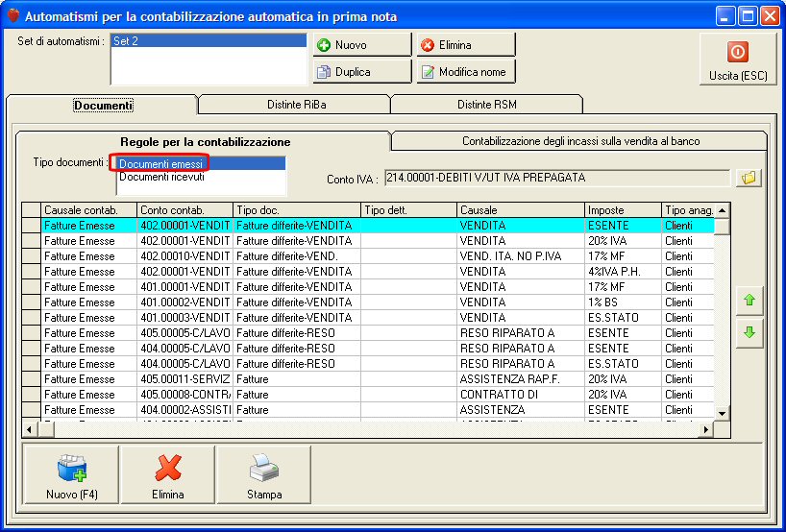Open Contabilizzazione degli incassi sulla vendita tab

(x=580, y=141)
